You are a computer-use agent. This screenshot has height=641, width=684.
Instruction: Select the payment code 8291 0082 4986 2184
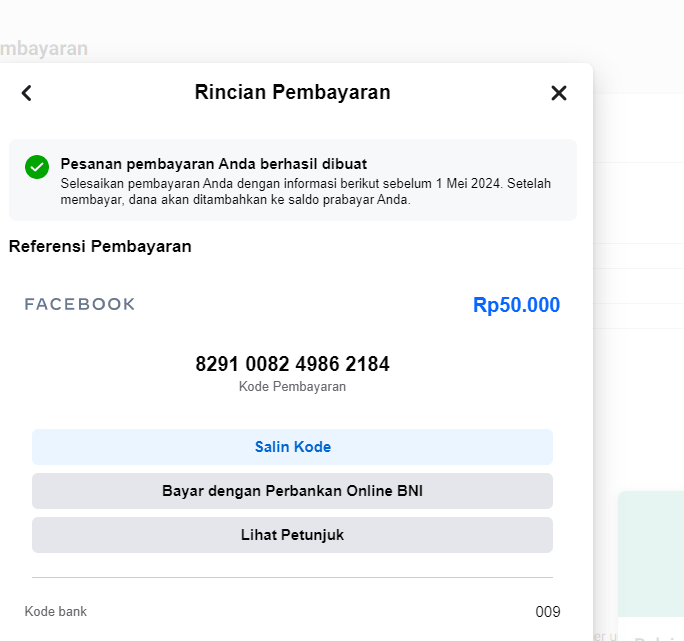pyautogui.click(x=292, y=364)
